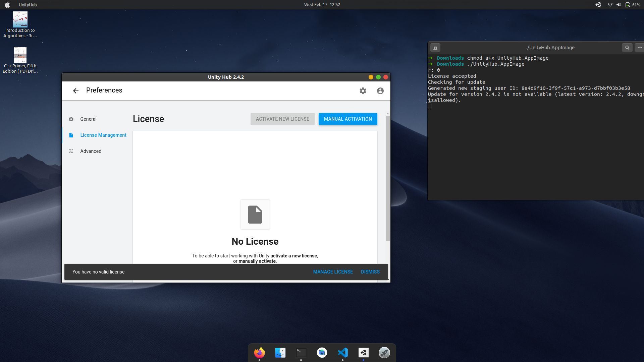Open the Wi-Fi status icon
644x362 pixels.
coord(610,5)
